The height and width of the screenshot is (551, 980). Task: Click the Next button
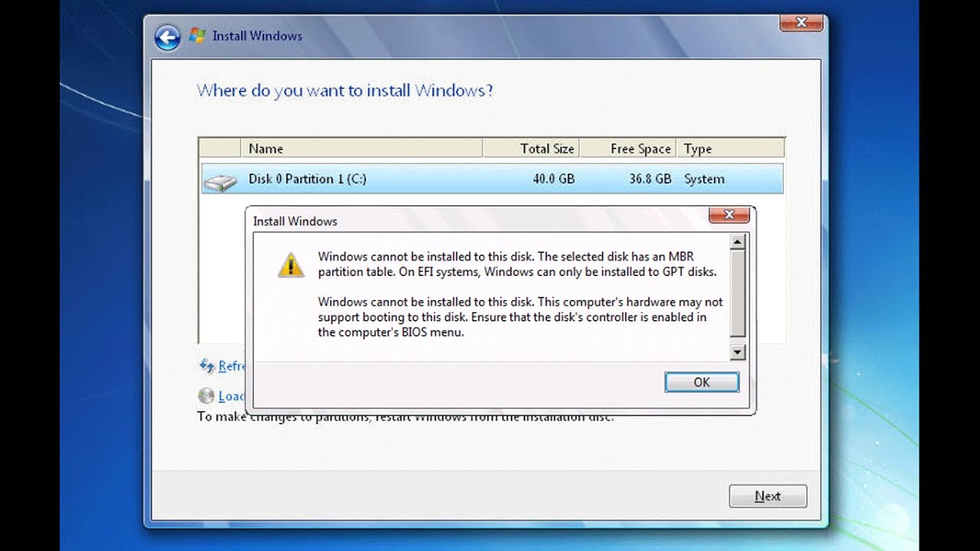coord(768,496)
